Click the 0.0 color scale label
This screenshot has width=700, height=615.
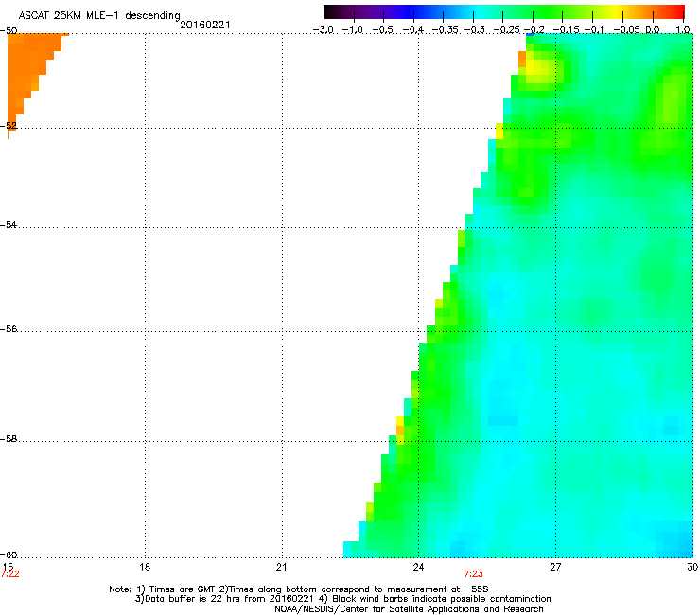coord(653,30)
